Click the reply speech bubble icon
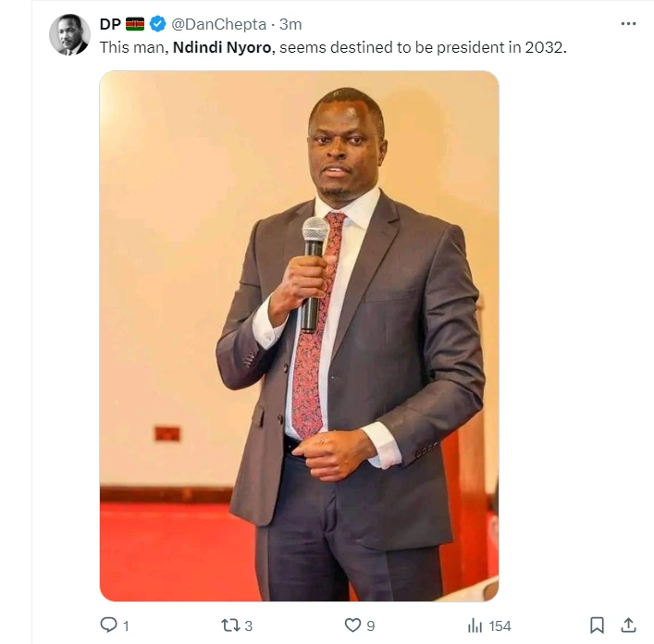The height and width of the screenshot is (644, 654). coord(108,625)
